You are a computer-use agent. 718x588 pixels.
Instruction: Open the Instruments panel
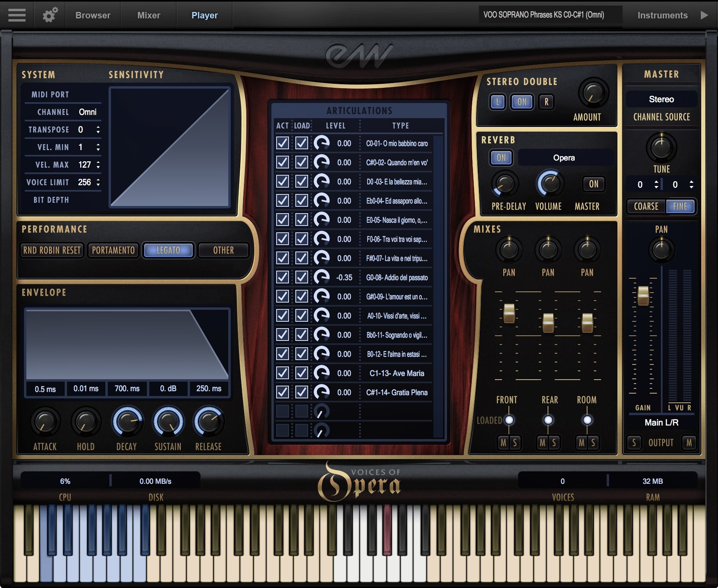tap(663, 15)
